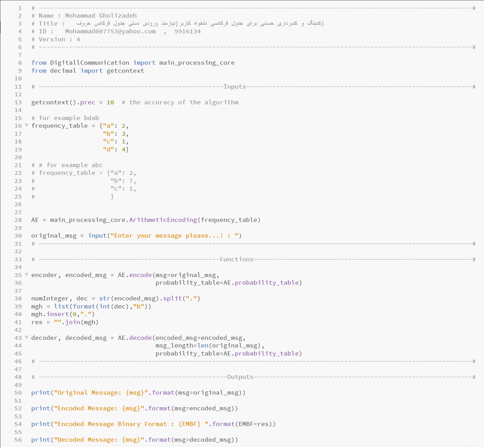Click line number 1 in the gutter
The image size is (484, 448).
[20, 8]
